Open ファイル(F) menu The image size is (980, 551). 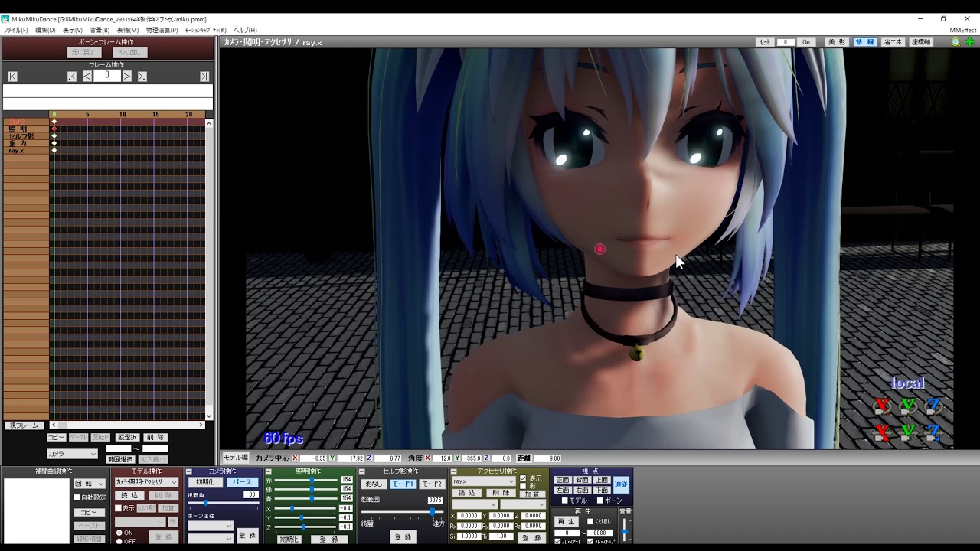click(x=15, y=30)
